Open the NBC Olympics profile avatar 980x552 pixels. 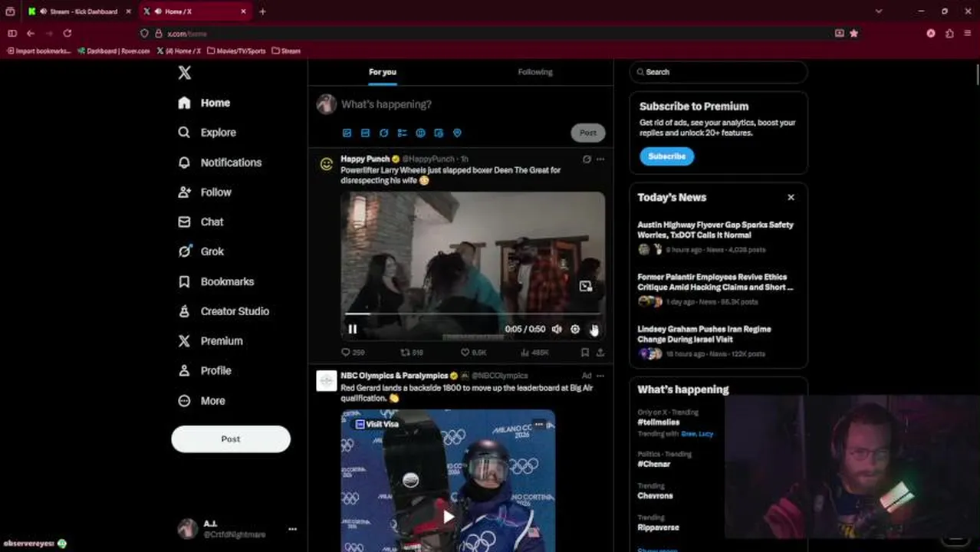point(327,381)
